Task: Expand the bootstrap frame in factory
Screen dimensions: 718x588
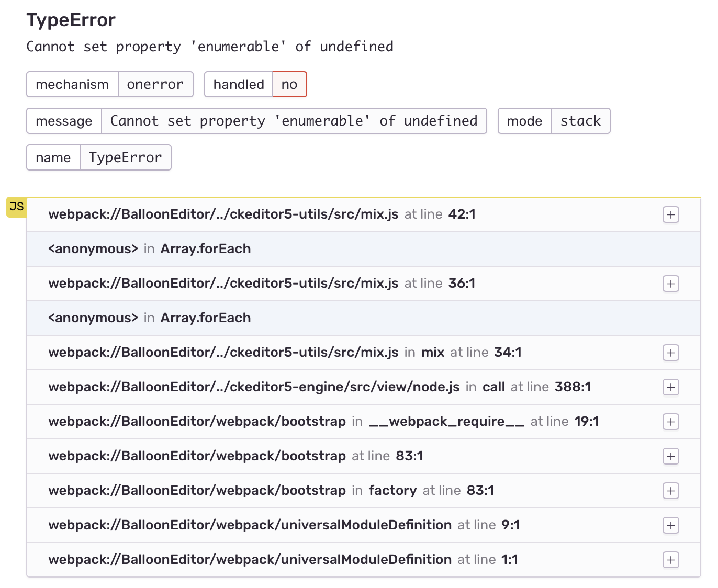Action: click(x=670, y=491)
